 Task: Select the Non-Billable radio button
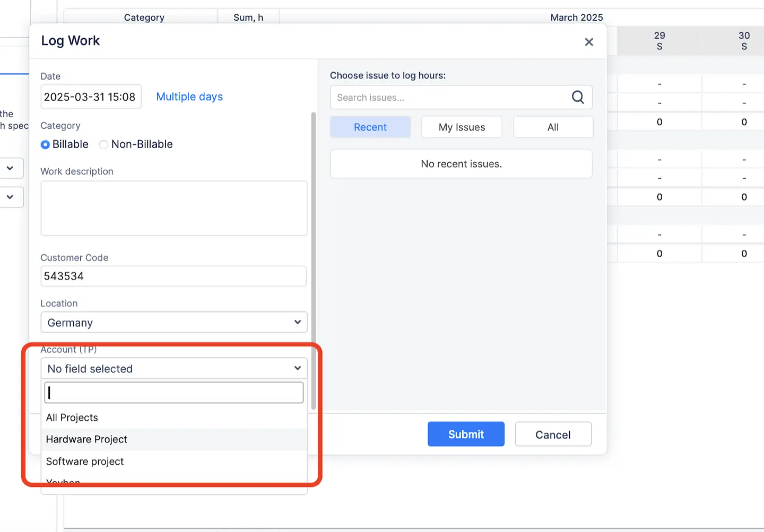[x=103, y=144]
